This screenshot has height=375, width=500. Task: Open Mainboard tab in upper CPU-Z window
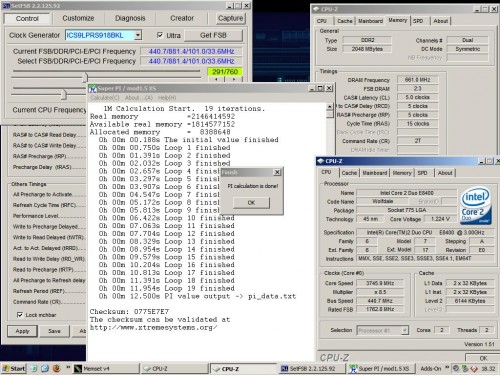pos(370,21)
